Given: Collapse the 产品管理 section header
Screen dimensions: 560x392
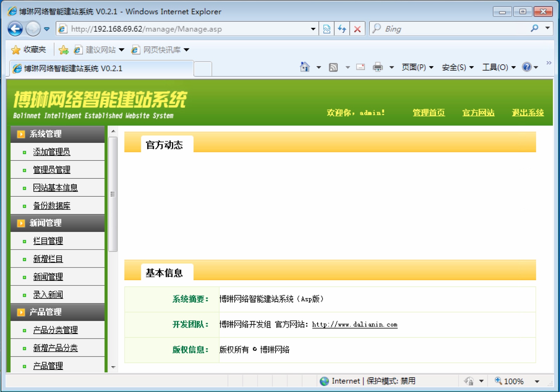Looking at the screenshot, I should (x=58, y=312).
